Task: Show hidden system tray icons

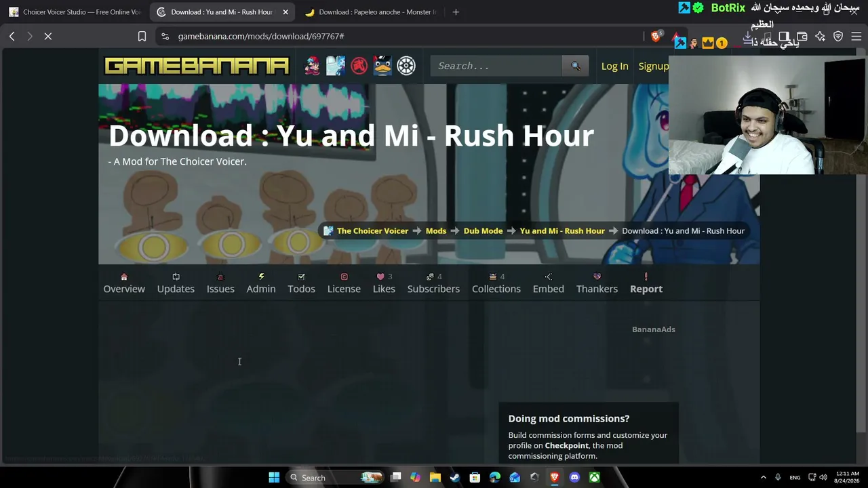Action: (x=763, y=477)
